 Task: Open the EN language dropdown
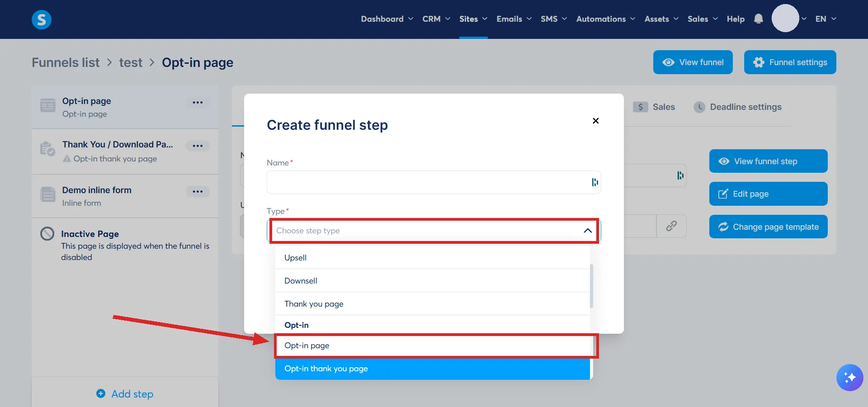(826, 19)
